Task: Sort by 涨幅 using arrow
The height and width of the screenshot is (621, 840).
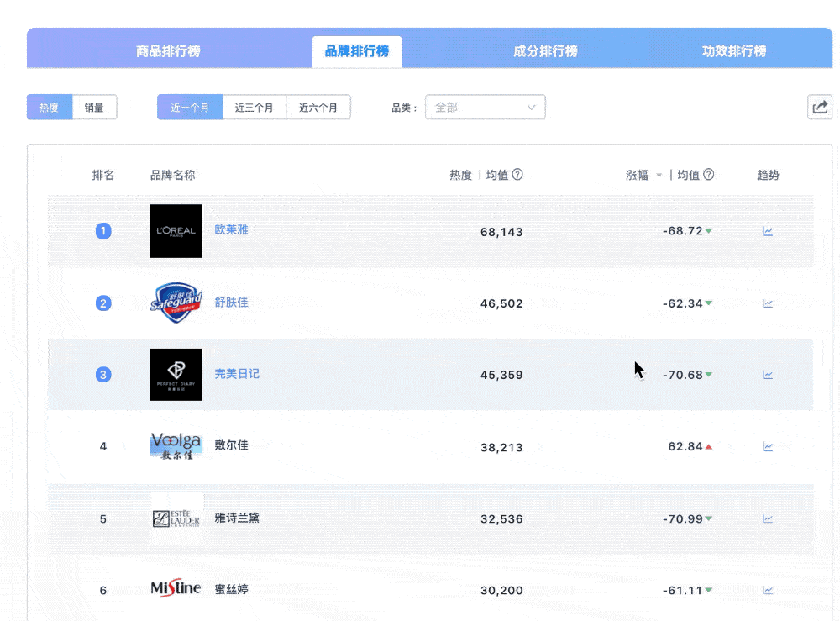Action: pyautogui.click(x=659, y=176)
